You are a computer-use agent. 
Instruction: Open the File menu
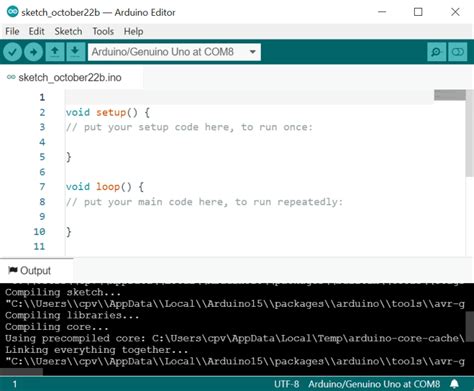(x=12, y=31)
